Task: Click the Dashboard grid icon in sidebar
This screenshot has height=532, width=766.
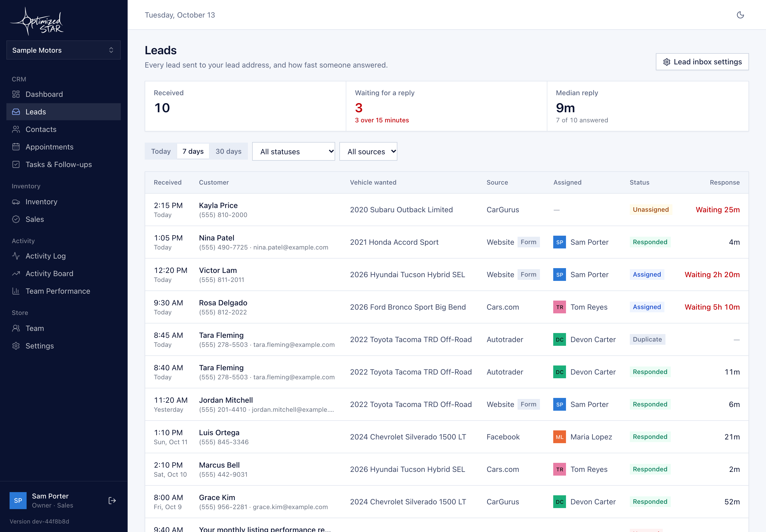Action: point(16,94)
